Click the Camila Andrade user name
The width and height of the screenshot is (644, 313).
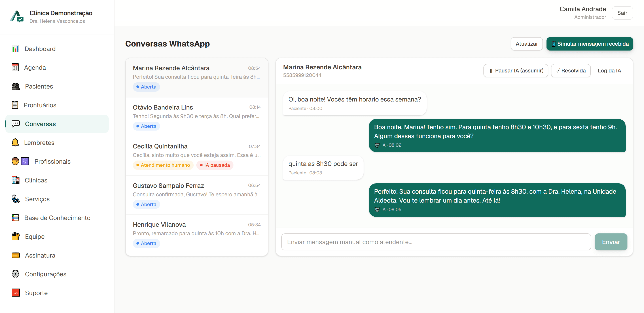click(x=583, y=9)
